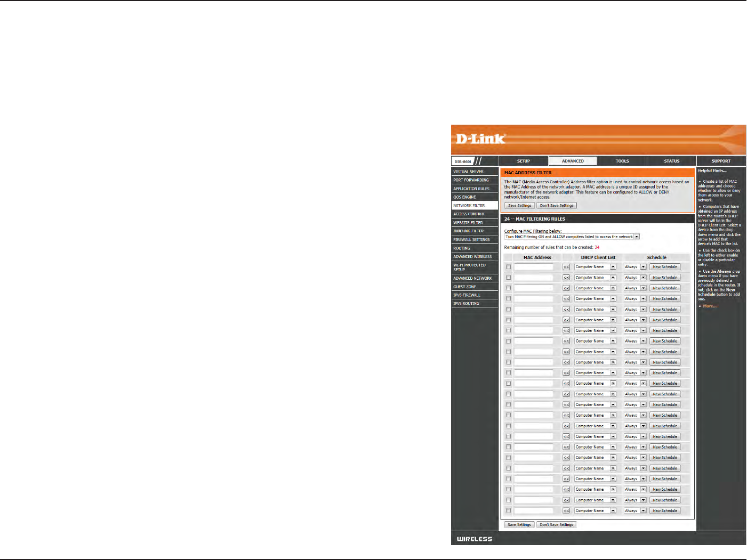Open Advanced Network page

point(475,278)
